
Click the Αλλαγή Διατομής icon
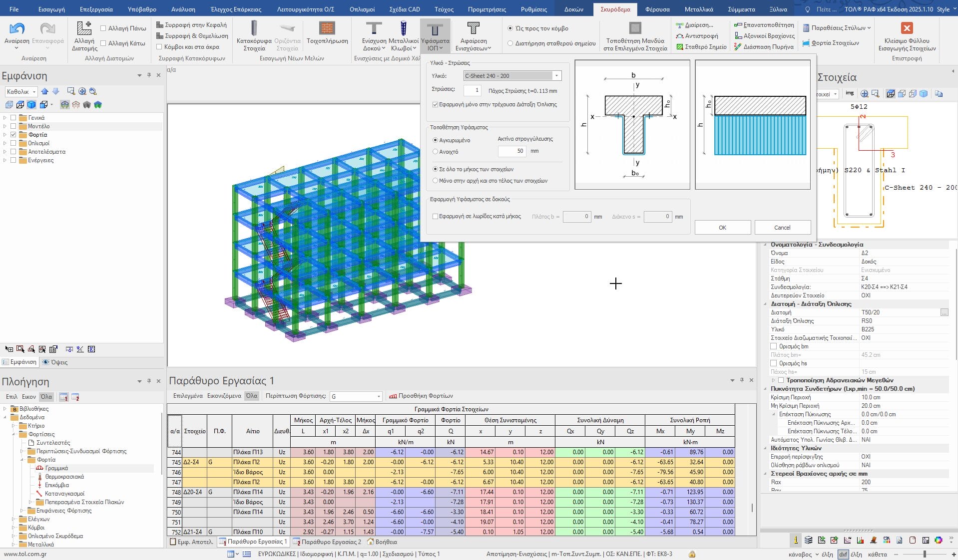[84, 29]
